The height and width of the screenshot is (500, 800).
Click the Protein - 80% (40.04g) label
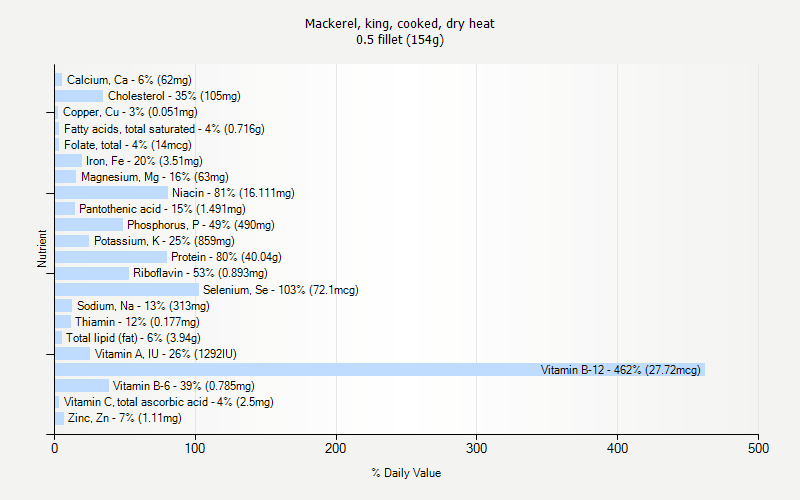coord(226,257)
